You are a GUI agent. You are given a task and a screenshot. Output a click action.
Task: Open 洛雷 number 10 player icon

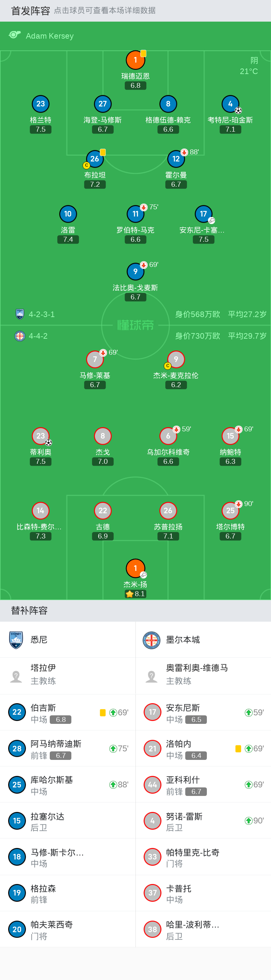point(68,214)
